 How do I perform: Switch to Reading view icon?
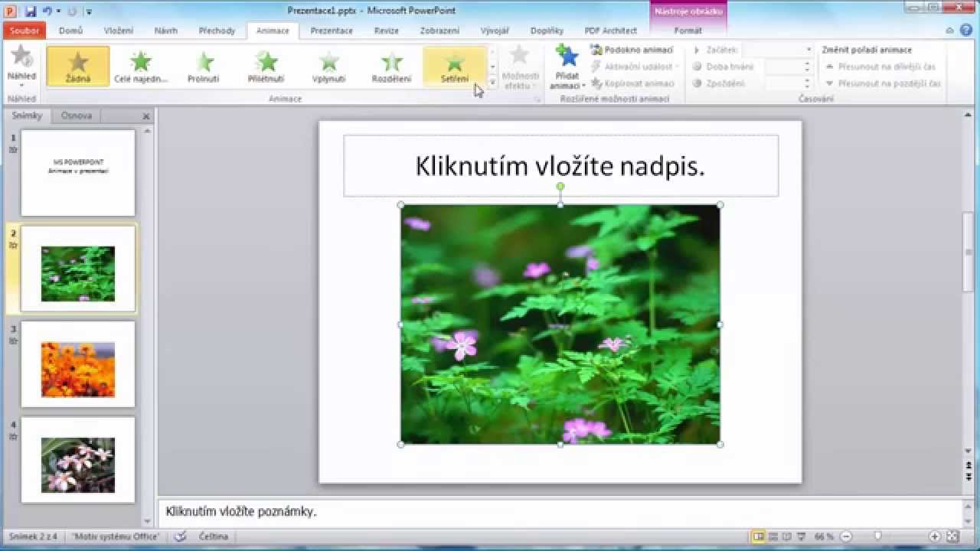[787, 536]
